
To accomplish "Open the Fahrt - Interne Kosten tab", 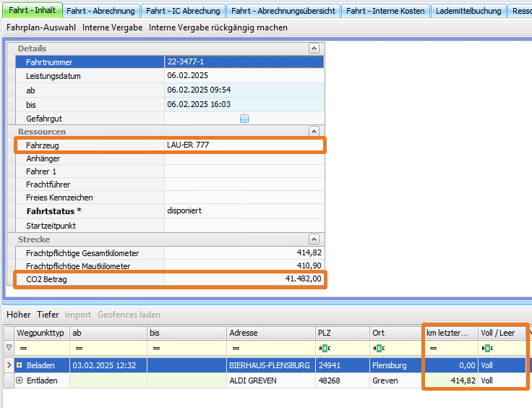I will pos(385,11).
